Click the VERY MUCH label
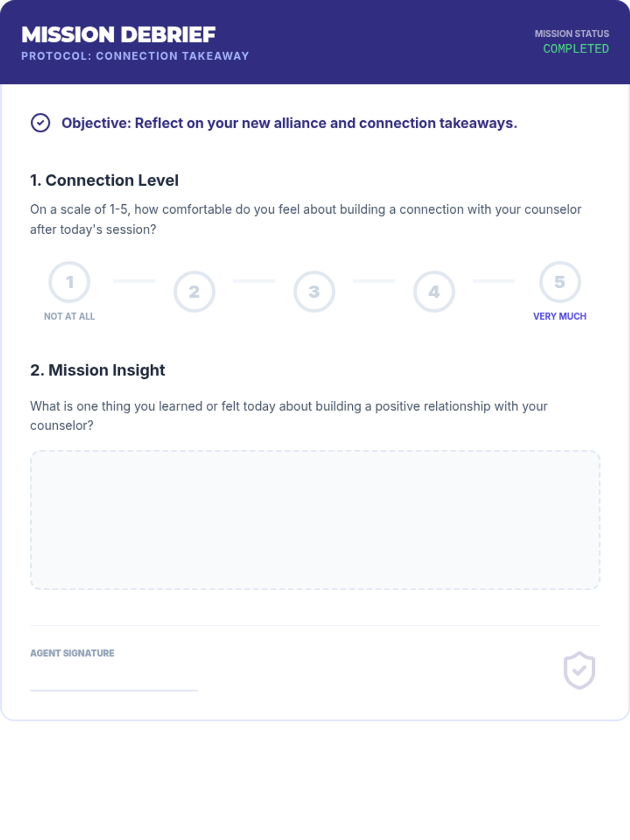 coord(560,316)
